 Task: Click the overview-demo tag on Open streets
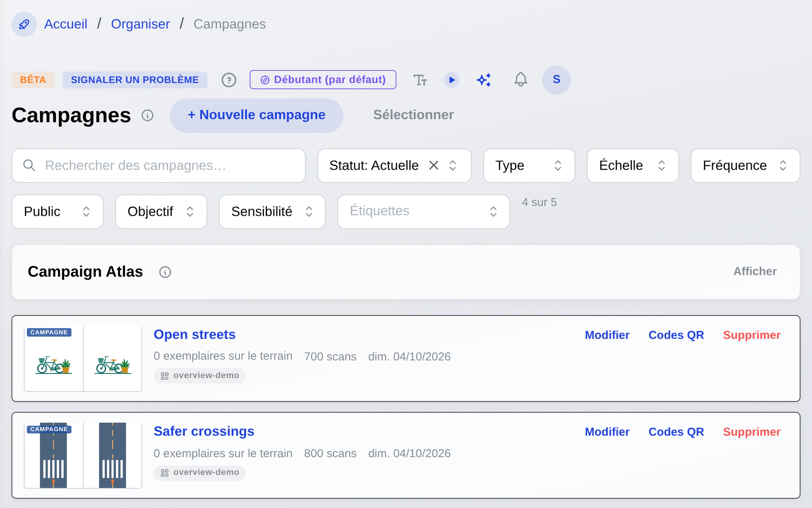point(200,376)
